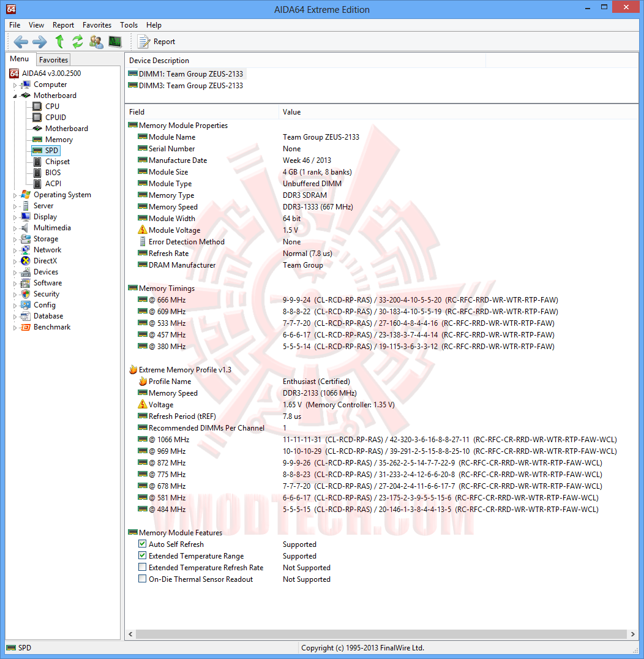Toggle the Auto Self Refresh checkbox
Viewport: 644px width, 659px height.
(143, 543)
